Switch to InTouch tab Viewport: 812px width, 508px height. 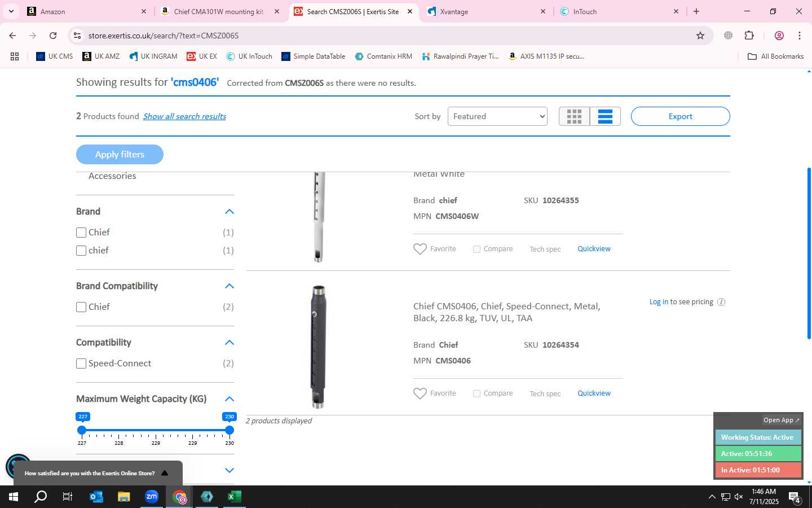click(x=619, y=11)
